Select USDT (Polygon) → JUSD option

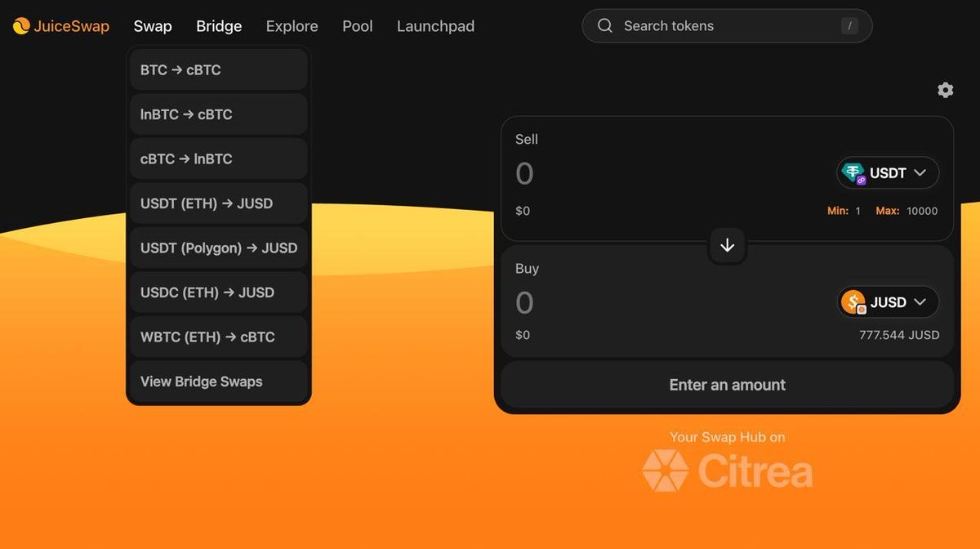click(x=219, y=248)
